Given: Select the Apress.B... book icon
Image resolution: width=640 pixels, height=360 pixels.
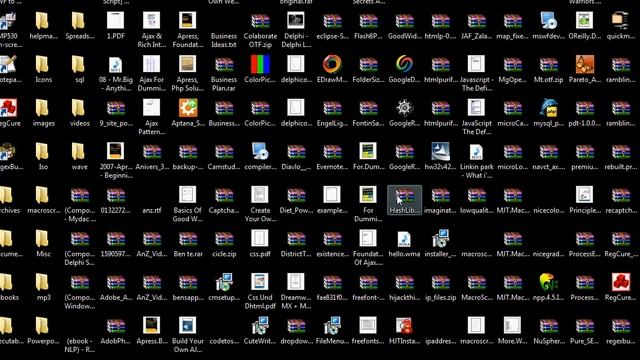Looking at the screenshot, I should pos(151,326).
